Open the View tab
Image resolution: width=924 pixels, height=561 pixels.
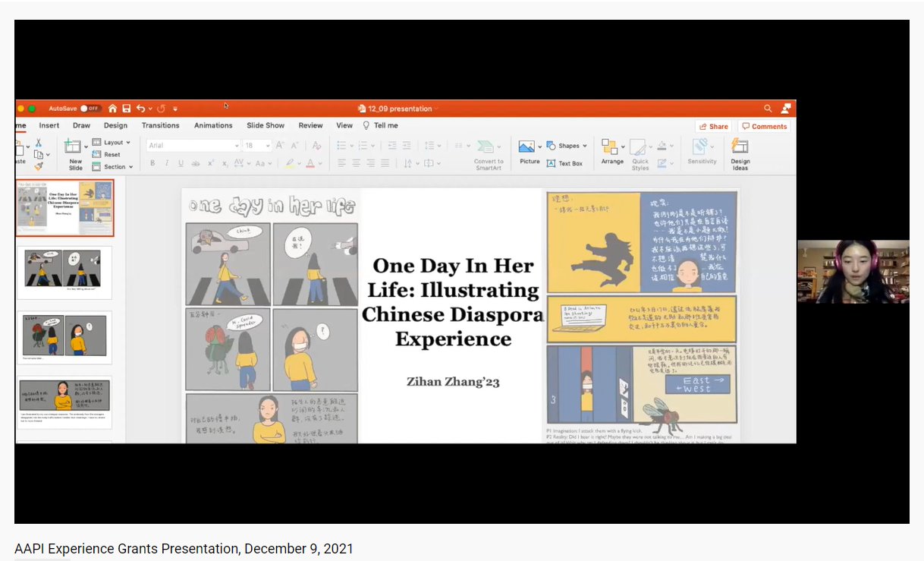click(344, 125)
